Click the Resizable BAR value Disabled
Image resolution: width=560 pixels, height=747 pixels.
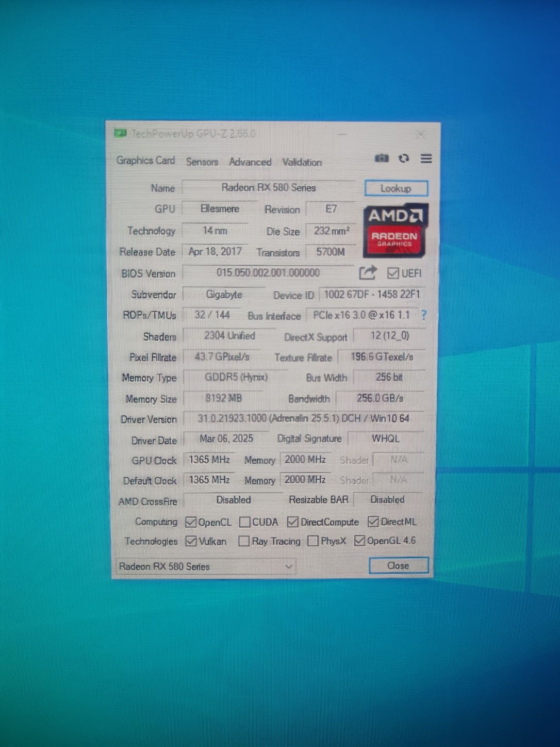click(387, 499)
